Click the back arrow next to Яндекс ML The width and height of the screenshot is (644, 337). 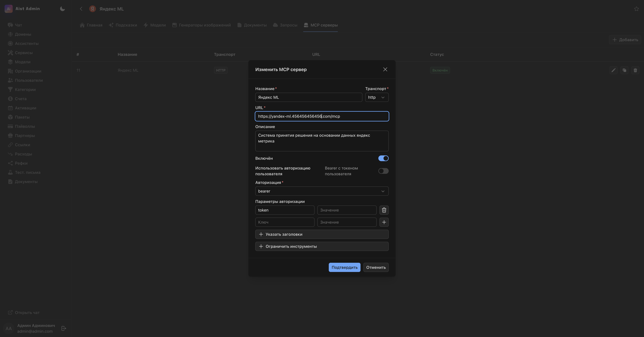(x=81, y=9)
